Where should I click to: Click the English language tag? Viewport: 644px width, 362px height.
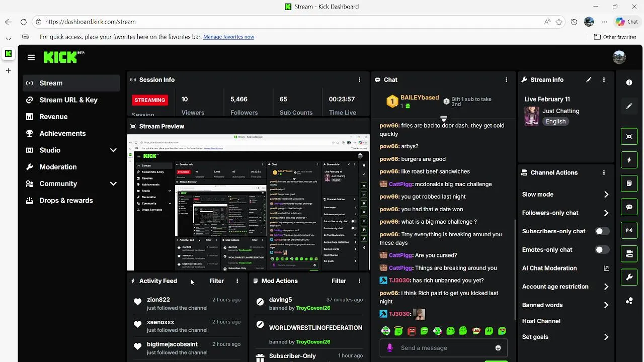(555, 121)
